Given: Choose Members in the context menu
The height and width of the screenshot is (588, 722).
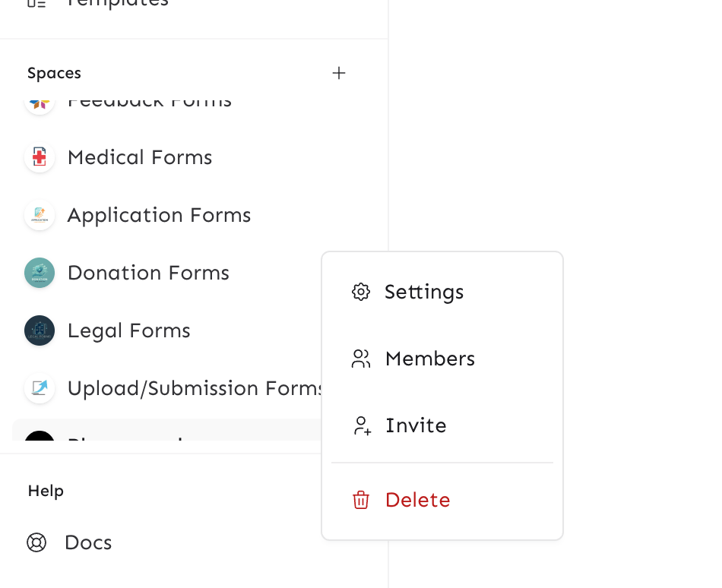Looking at the screenshot, I should 430,359.
